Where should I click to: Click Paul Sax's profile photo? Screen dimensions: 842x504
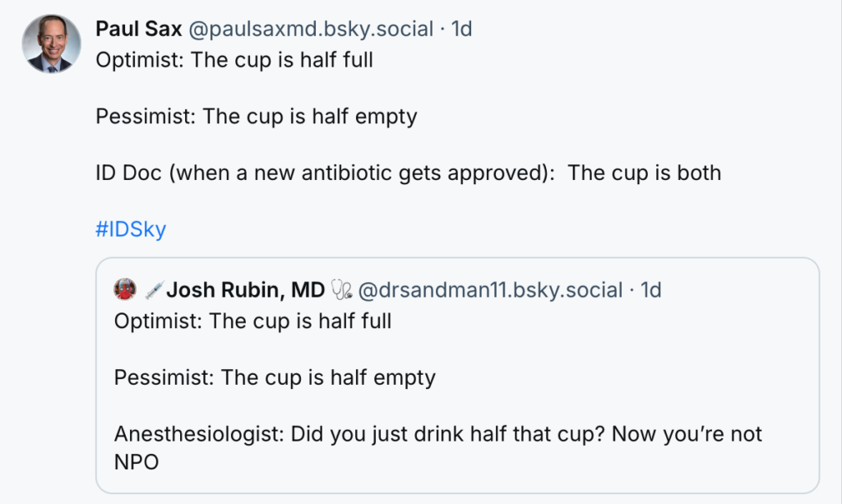coord(51,44)
